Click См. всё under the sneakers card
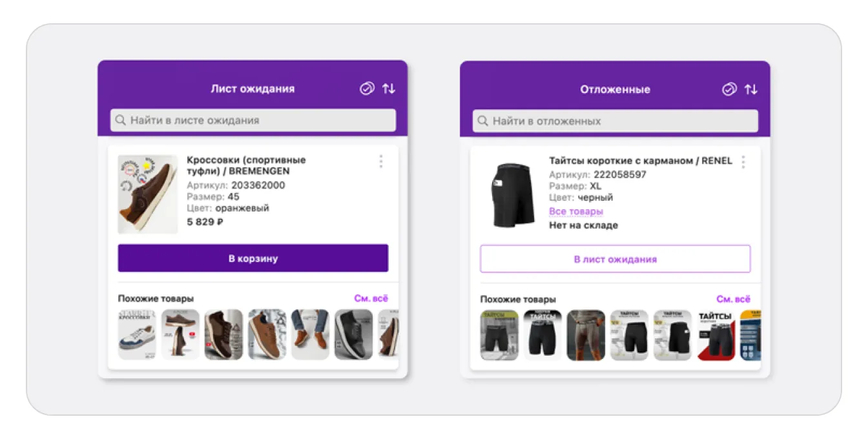Viewport: 868px width, 439px height. [x=371, y=298]
